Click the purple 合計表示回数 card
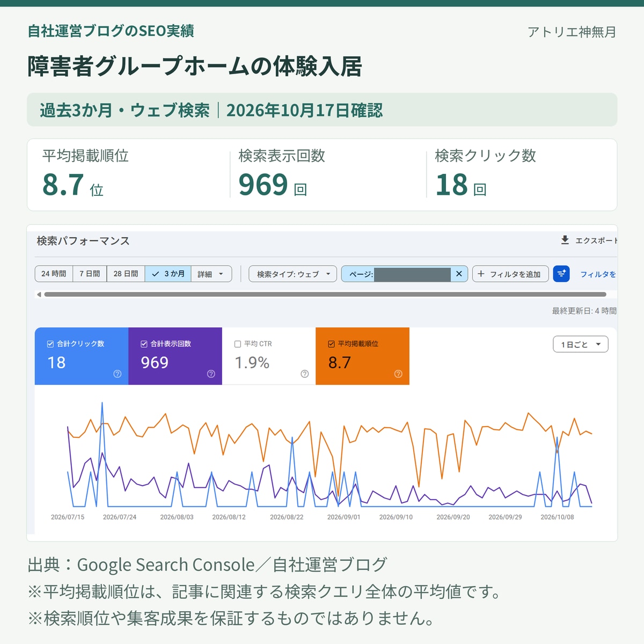 click(x=175, y=356)
